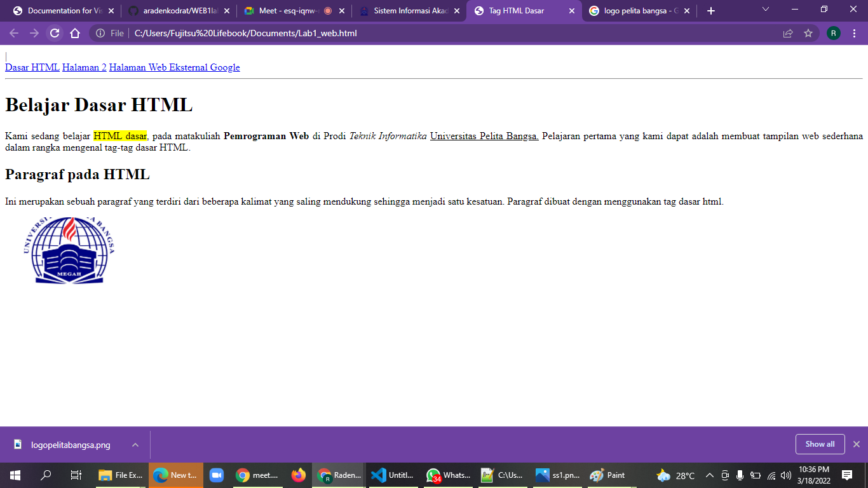
Task: Expand logopelitabangsa.png download options chevron
Action: tap(135, 445)
